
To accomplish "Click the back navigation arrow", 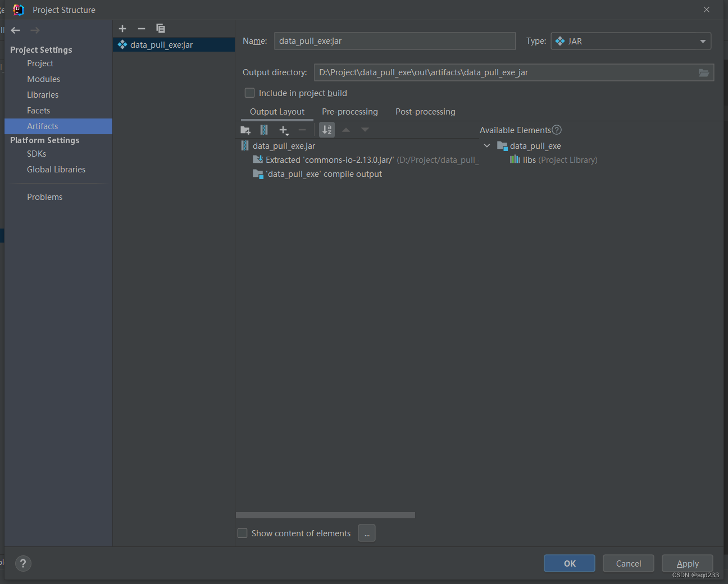I will [x=16, y=30].
